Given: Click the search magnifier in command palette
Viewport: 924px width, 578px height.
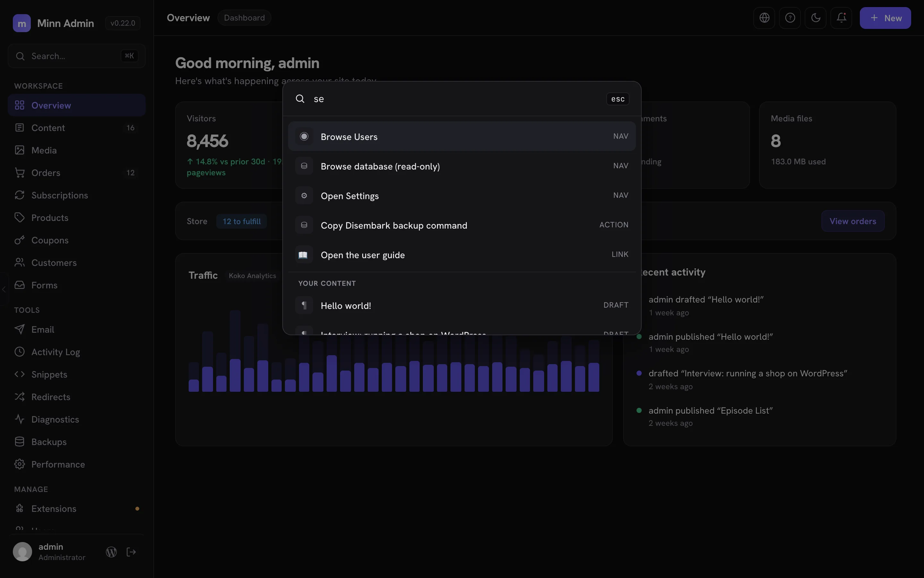Looking at the screenshot, I should coord(300,99).
